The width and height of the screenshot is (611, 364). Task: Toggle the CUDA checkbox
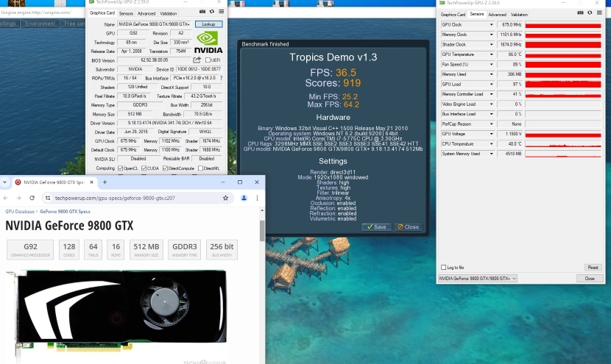click(144, 168)
